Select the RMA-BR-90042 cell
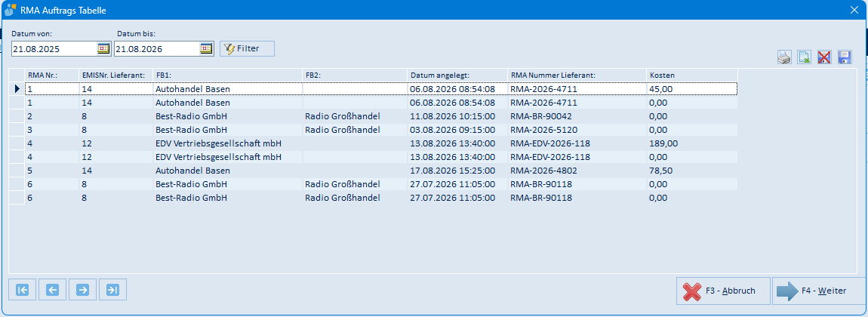 click(576, 116)
